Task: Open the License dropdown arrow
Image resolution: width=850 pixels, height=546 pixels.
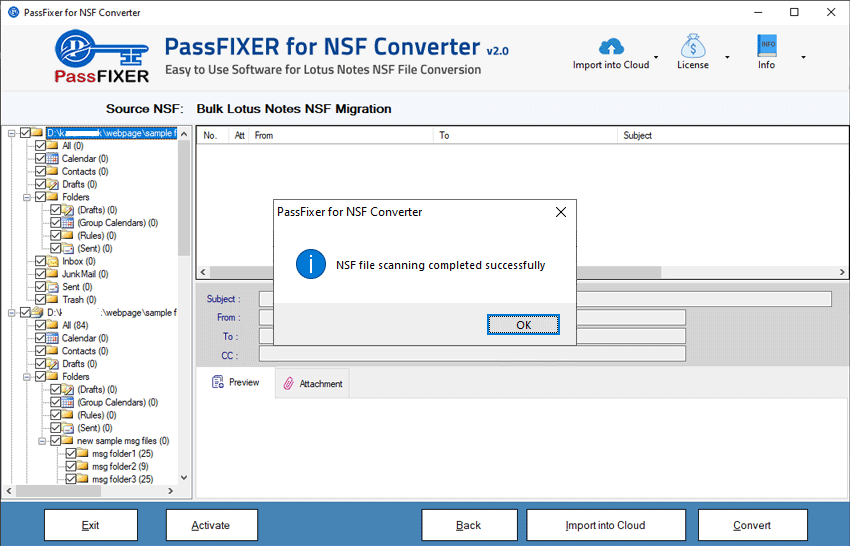Action: (x=727, y=57)
